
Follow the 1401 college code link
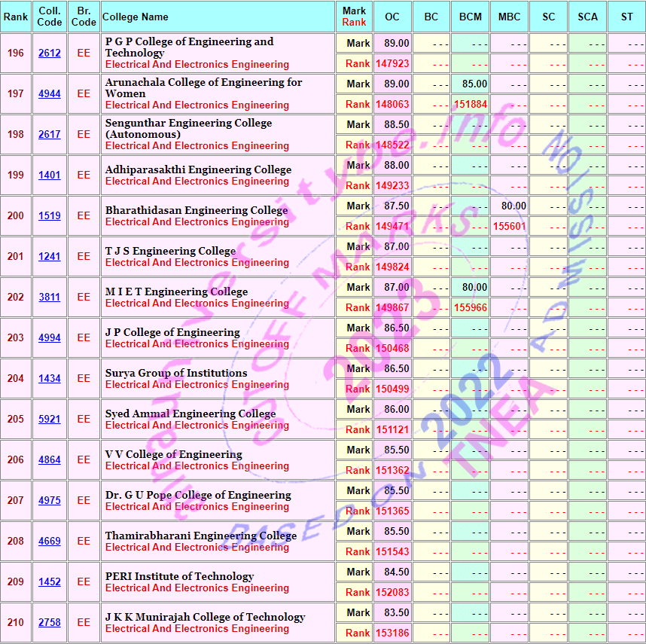(x=50, y=175)
